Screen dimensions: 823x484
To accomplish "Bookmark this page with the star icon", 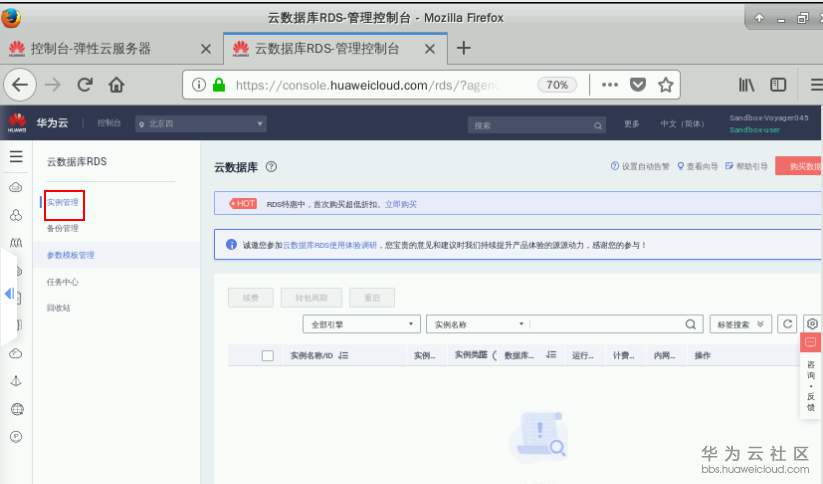I will 666,85.
